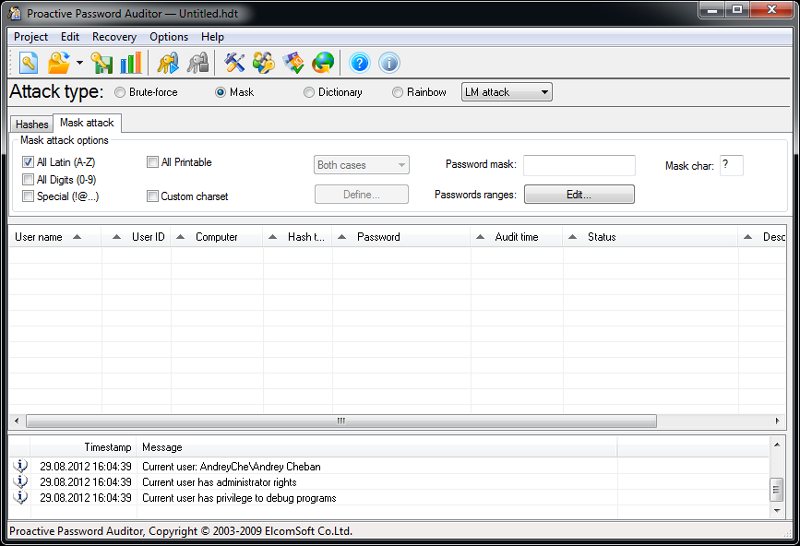Click the New project toolbar icon

(x=28, y=63)
